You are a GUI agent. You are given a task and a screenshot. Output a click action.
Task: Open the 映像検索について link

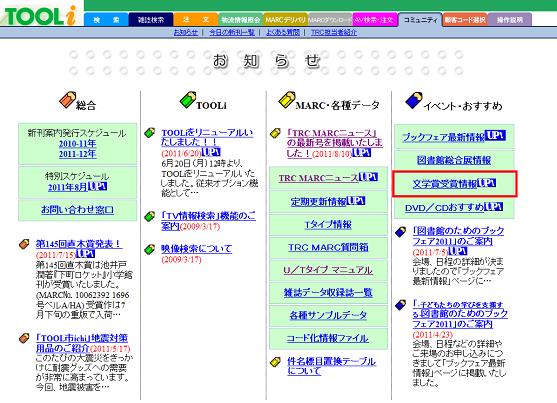(x=196, y=249)
